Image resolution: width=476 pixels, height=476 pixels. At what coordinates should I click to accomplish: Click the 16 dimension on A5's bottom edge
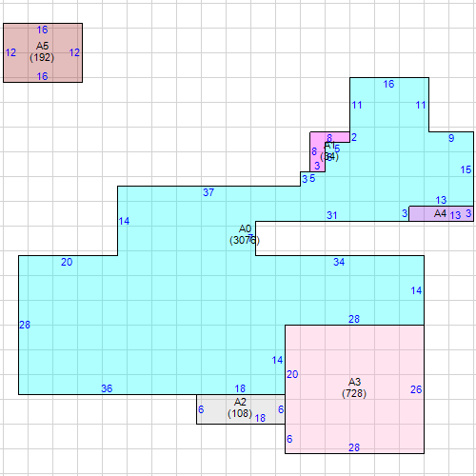pyautogui.click(x=42, y=76)
